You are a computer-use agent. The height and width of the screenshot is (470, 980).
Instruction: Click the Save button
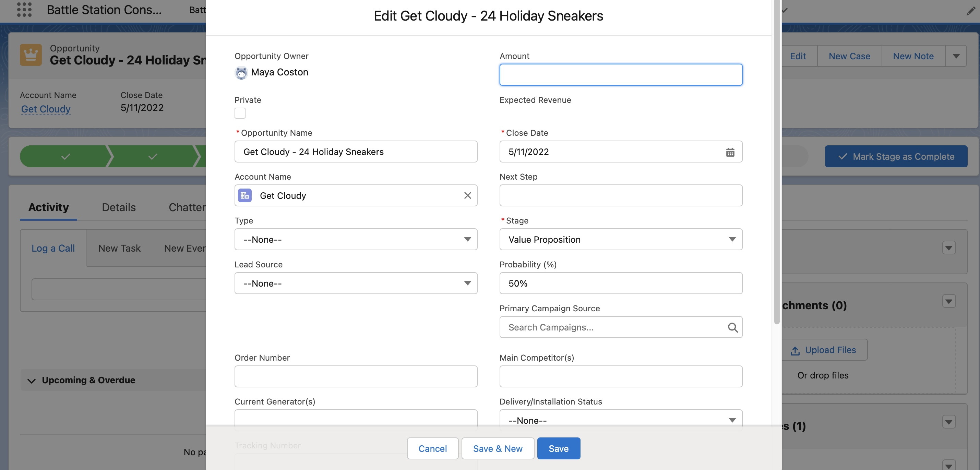(558, 448)
